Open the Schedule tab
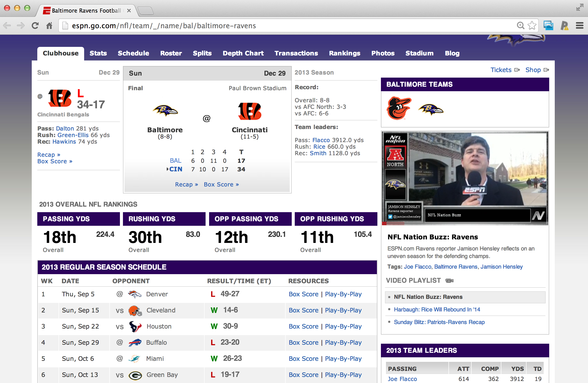 point(134,53)
